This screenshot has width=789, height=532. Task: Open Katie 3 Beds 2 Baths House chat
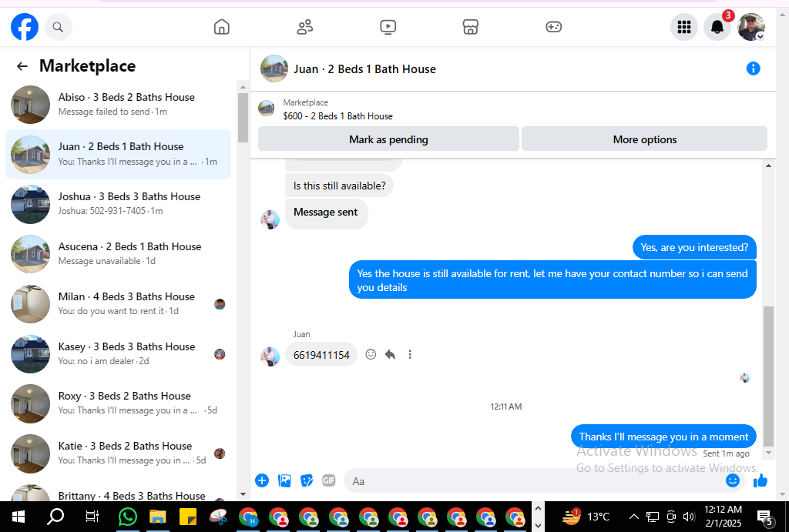118,453
